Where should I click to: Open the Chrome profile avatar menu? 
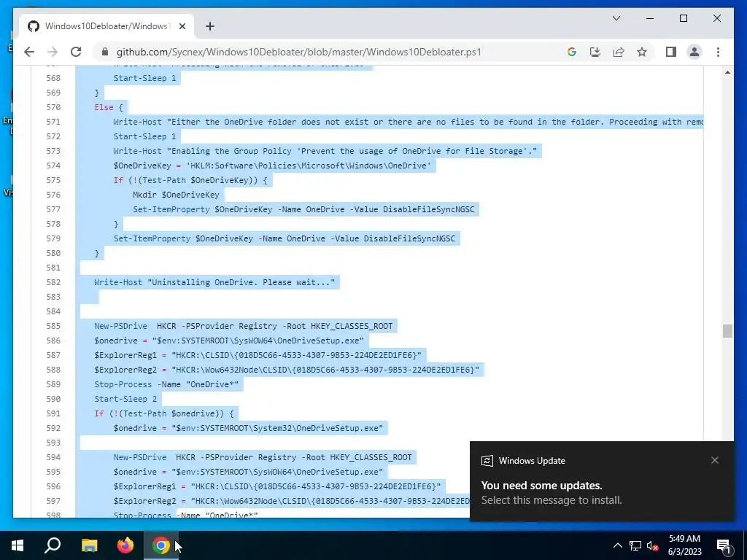(694, 52)
